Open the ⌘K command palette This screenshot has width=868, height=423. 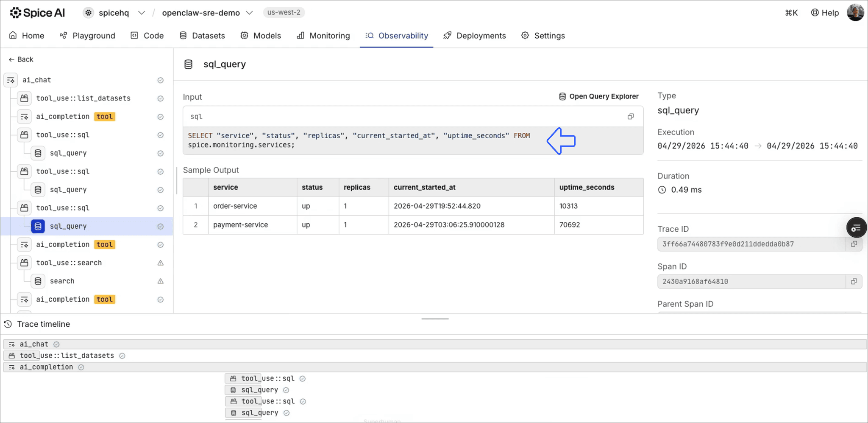(x=791, y=13)
